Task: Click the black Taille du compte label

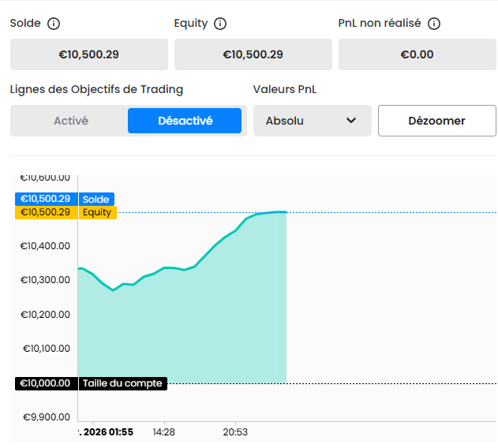Action: [x=122, y=383]
